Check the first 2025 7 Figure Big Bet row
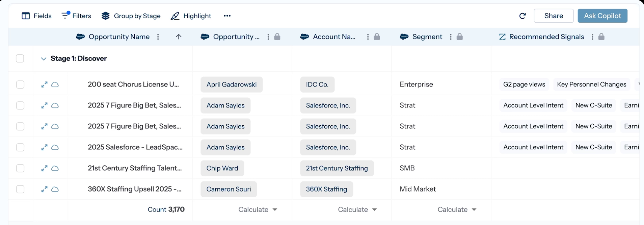The height and width of the screenshot is (225, 644). tap(20, 105)
